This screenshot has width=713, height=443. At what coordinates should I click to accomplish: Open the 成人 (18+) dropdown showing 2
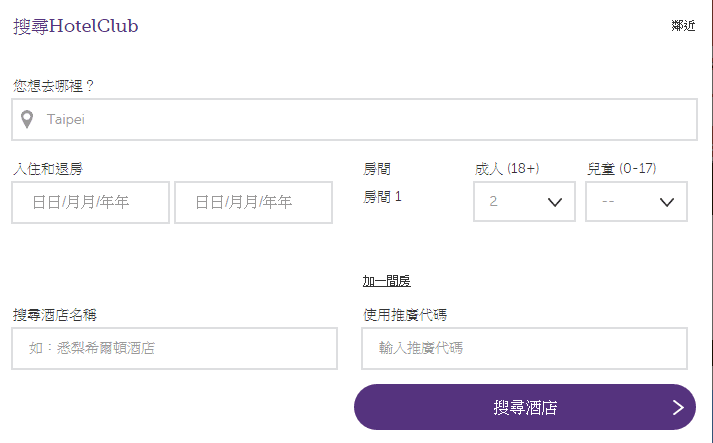pyautogui.click(x=523, y=202)
